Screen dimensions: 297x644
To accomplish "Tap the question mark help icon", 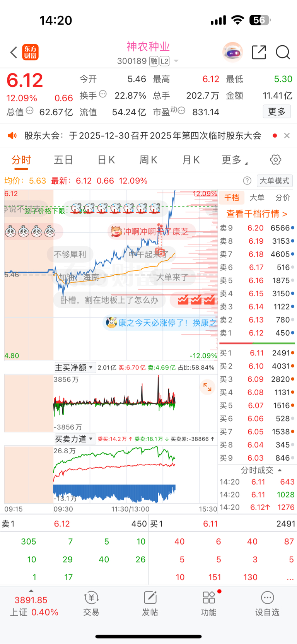I will (x=247, y=181).
